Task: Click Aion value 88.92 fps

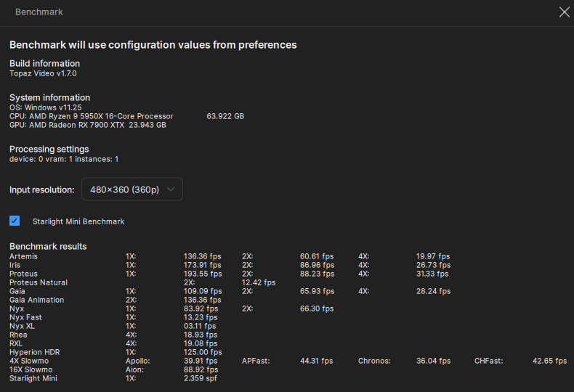Action: pos(201,370)
